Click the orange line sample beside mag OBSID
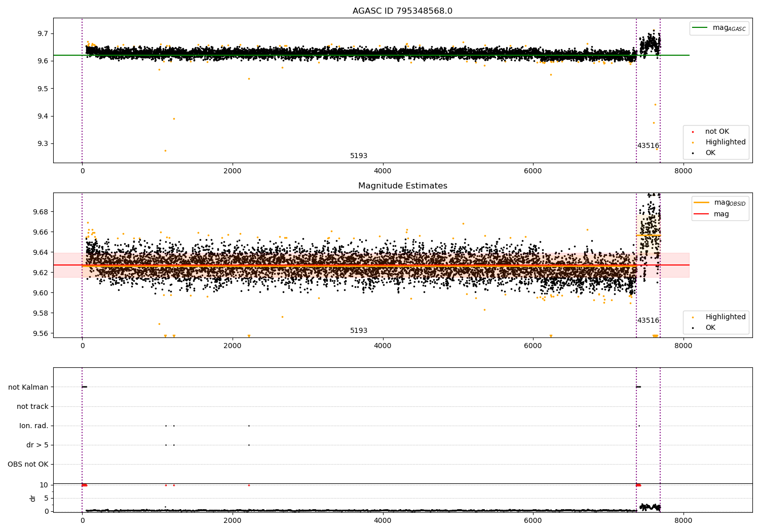Screen dimensions: 760x532 pyautogui.click(x=702, y=202)
